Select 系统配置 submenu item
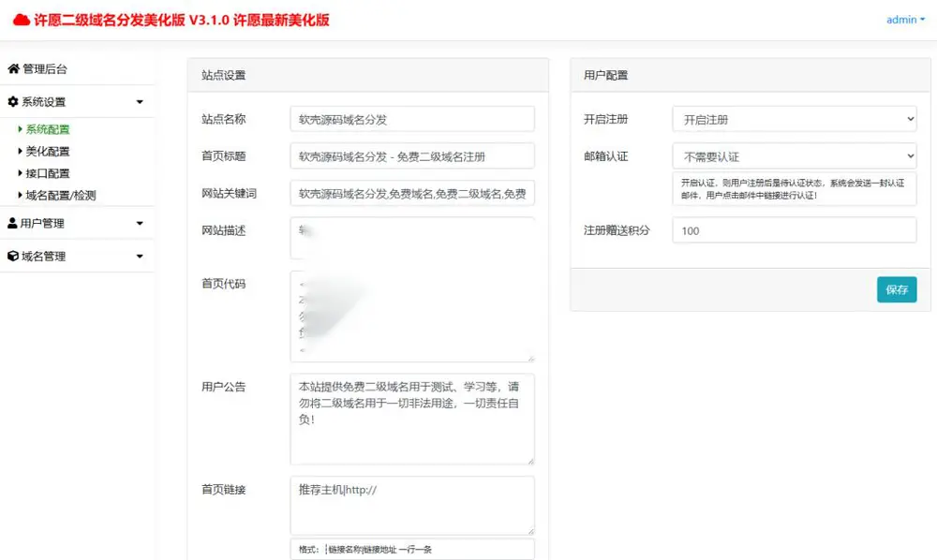The width and height of the screenshot is (937, 560). pyautogui.click(x=47, y=129)
